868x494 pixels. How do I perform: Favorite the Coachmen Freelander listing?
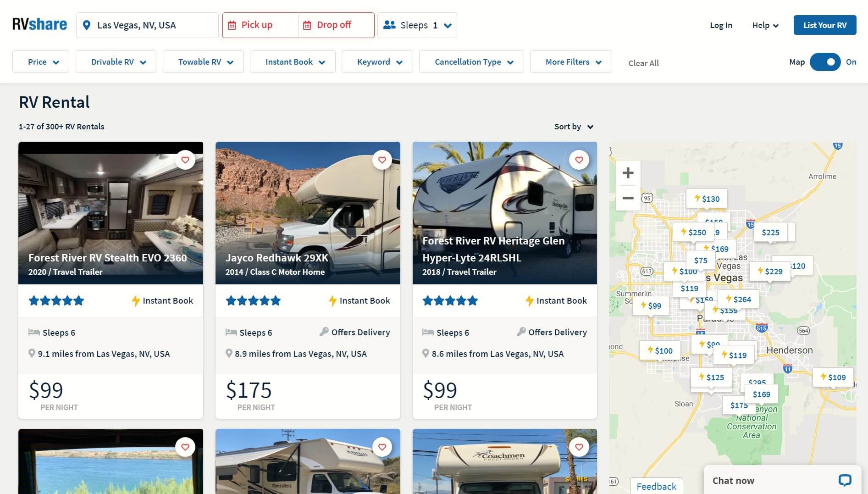[x=579, y=447]
